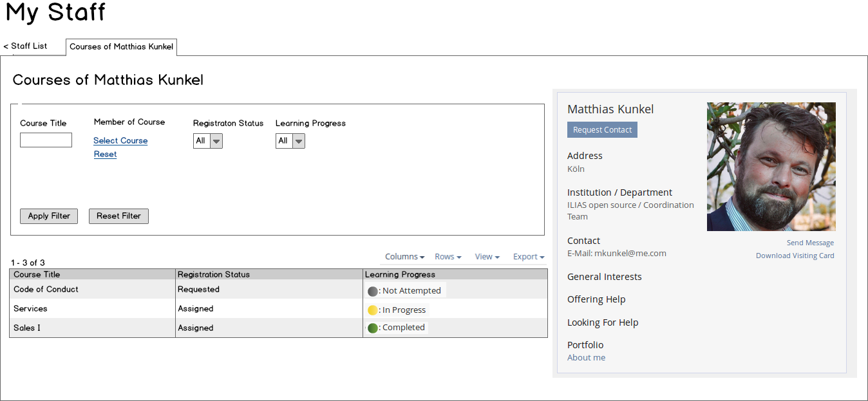This screenshot has width=868, height=401.
Task: Expand the Rows dropdown menu
Action: [448, 257]
